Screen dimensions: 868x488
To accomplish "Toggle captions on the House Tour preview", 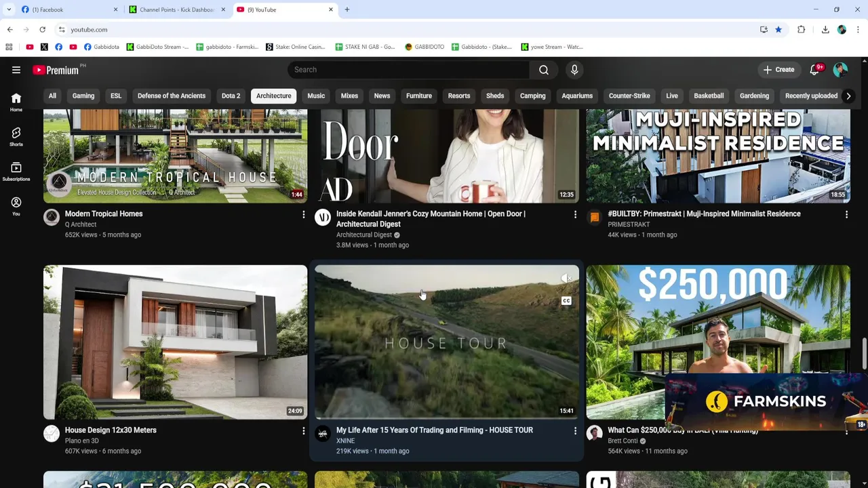I will click(566, 301).
